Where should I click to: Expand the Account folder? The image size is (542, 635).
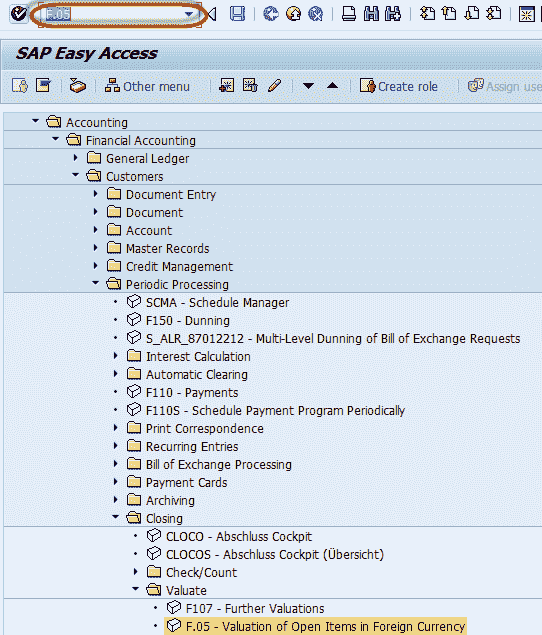point(95,230)
